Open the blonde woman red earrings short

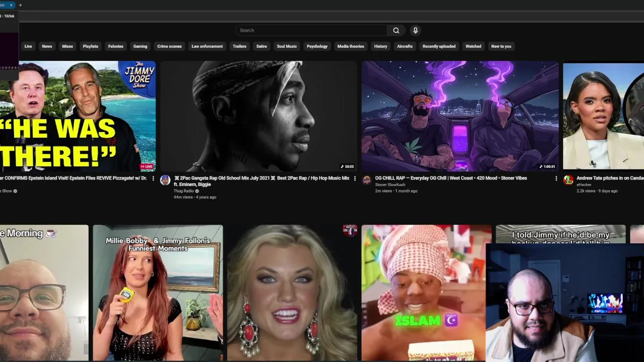pyautogui.click(x=292, y=293)
